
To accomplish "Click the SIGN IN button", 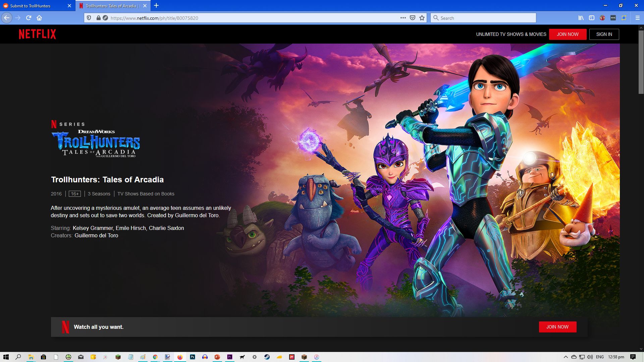I will pos(604,34).
